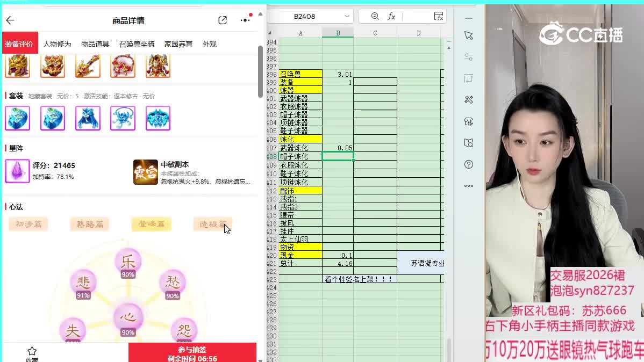Select the column B header

coord(338,33)
